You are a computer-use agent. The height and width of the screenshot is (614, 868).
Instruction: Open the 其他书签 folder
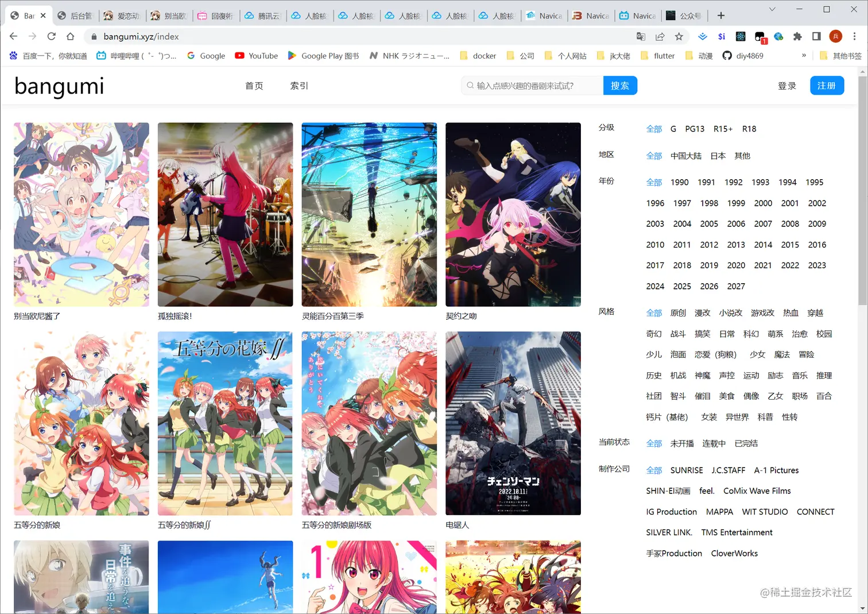[x=840, y=56]
